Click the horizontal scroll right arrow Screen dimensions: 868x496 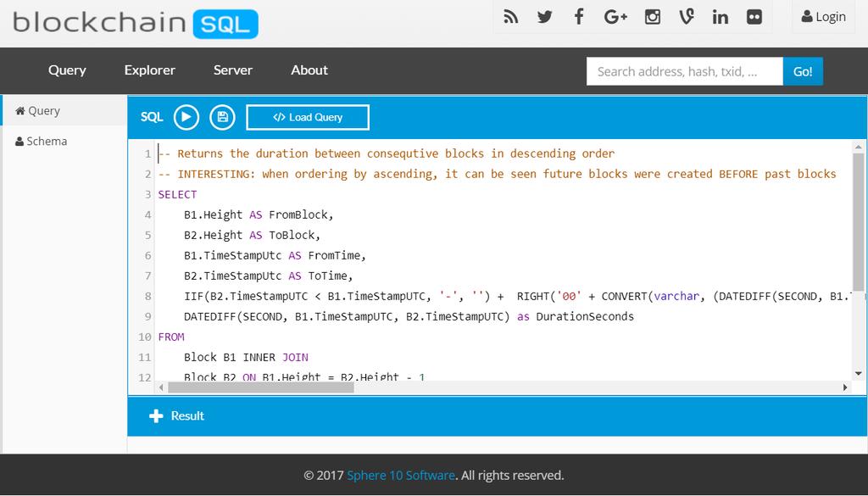pyautogui.click(x=845, y=387)
